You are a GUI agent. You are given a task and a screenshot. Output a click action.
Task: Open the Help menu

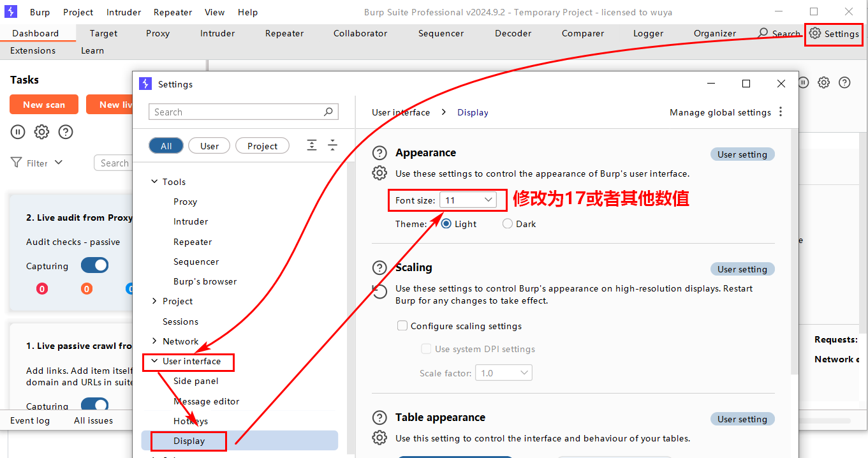(247, 12)
